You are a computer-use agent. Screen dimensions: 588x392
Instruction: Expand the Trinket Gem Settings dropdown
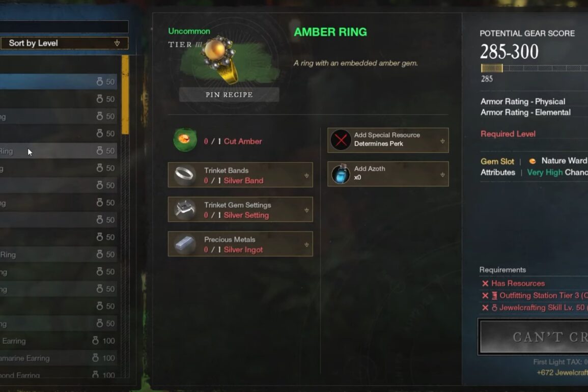(306, 210)
